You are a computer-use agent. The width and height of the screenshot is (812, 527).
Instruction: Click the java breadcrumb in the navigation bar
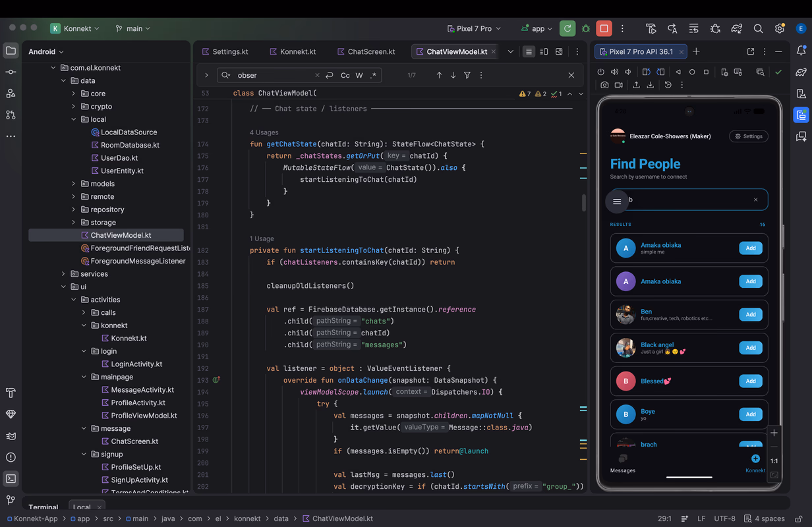(168, 518)
